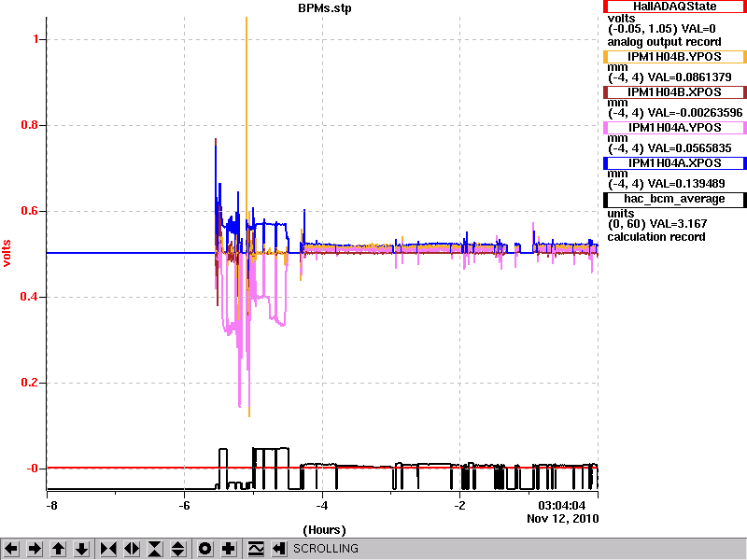This screenshot has width=747, height=560.
Task: Click the y-axis tick label 0.8
Action: (x=30, y=125)
